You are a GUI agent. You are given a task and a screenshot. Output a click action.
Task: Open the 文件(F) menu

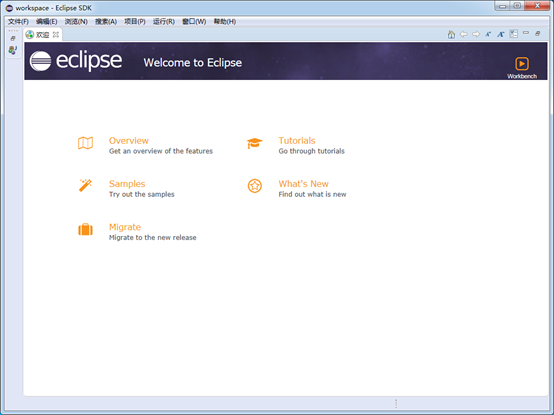click(x=18, y=22)
